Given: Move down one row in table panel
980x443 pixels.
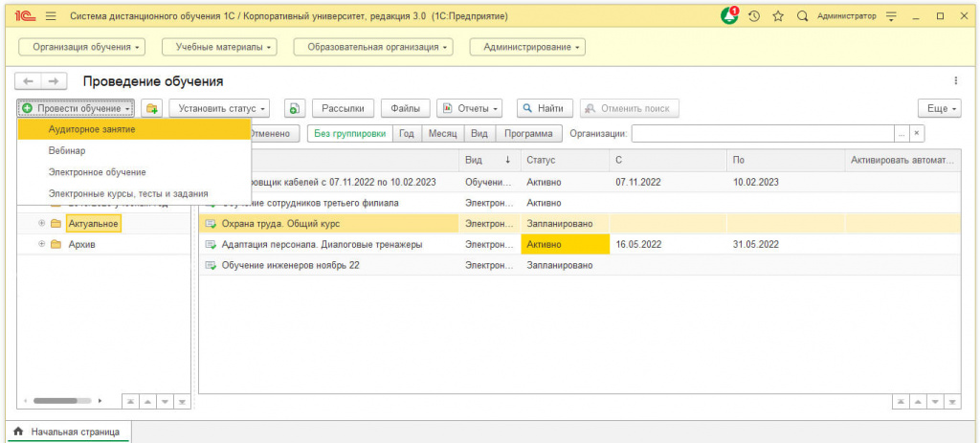Looking at the screenshot, I should point(935,401).
